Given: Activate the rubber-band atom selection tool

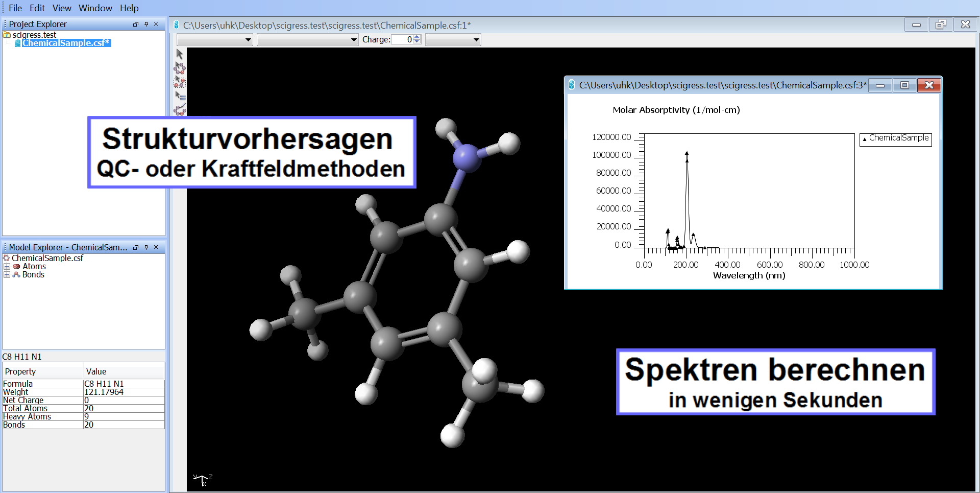Looking at the screenshot, I should (x=179, y=82).
